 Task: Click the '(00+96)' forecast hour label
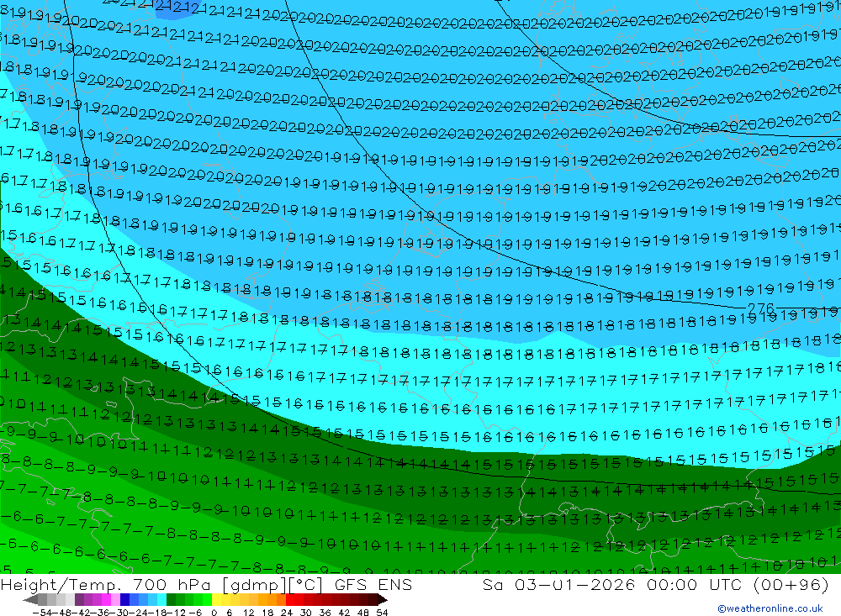[x=791, y=584]
